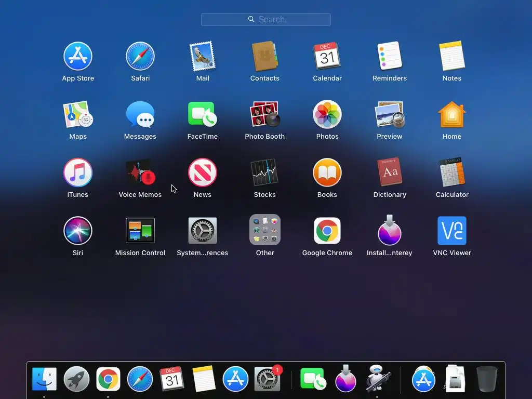Launch Calendar from the Launchpad grid
This screenshot has width=532, height=399.
coord(327,56)
